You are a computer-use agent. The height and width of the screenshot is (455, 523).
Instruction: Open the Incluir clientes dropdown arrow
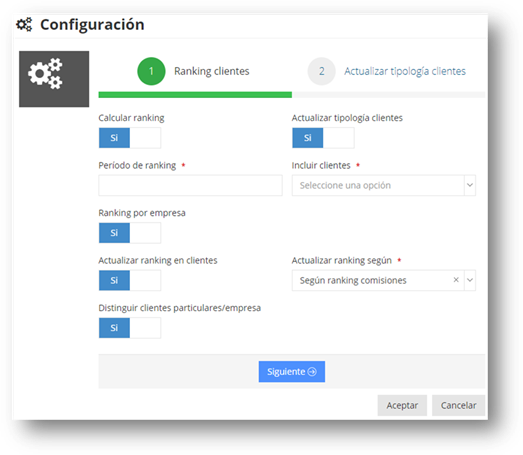[470, 185]
